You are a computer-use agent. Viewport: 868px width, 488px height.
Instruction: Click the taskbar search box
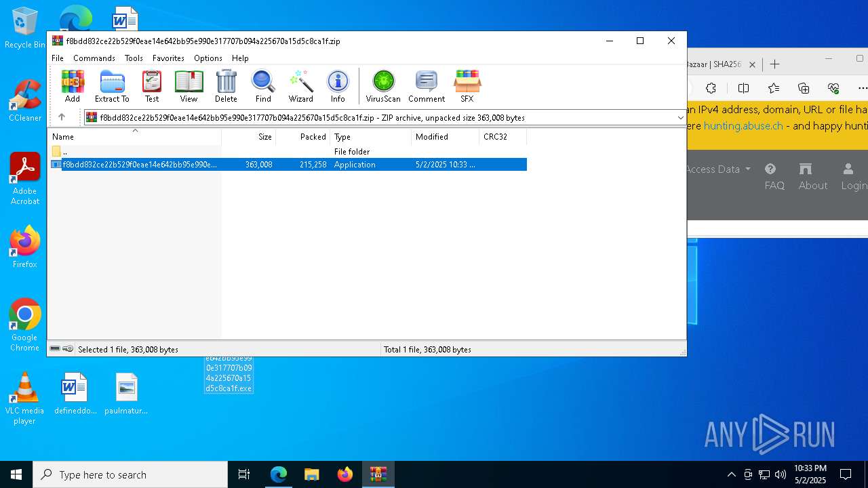coord(130,474)
